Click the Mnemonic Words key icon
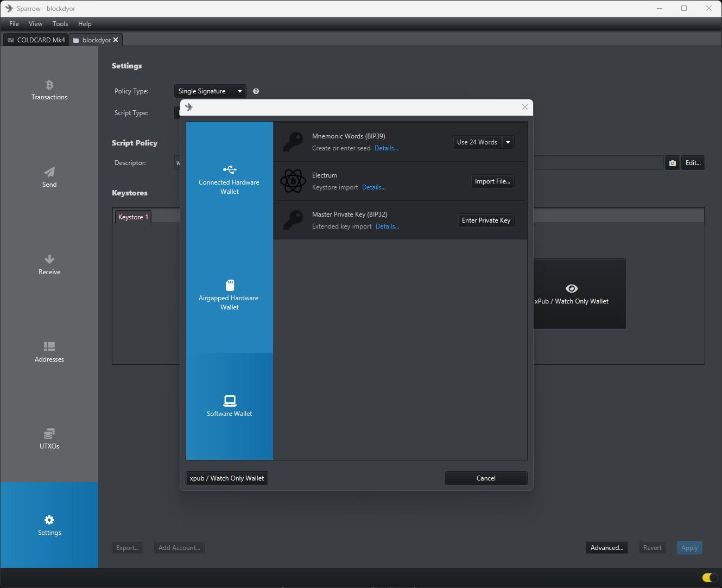This screenshot has width=722, height=588. tap(293, 142)
